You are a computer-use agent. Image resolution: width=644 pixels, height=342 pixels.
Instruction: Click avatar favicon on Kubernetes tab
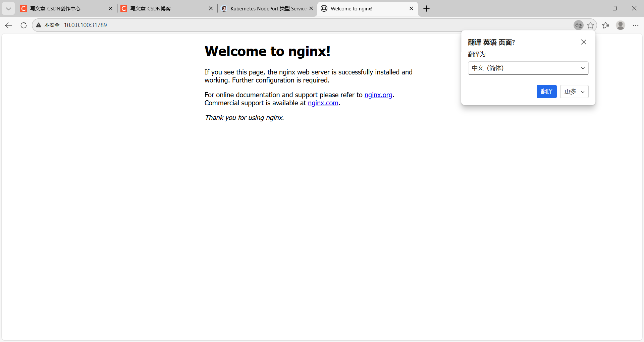pos(224,9)
